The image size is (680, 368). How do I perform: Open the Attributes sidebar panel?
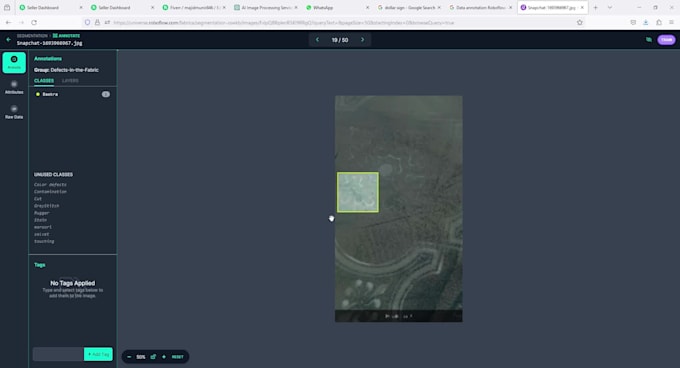click(14, 87)
